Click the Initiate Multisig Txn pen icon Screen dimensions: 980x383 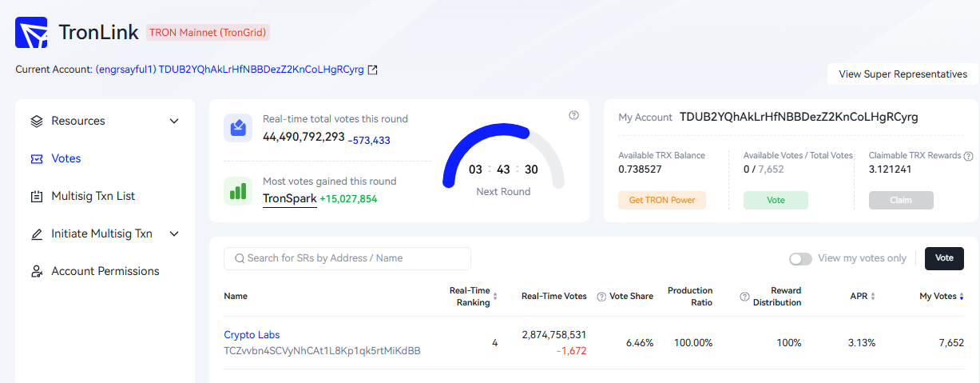(36, 234)
